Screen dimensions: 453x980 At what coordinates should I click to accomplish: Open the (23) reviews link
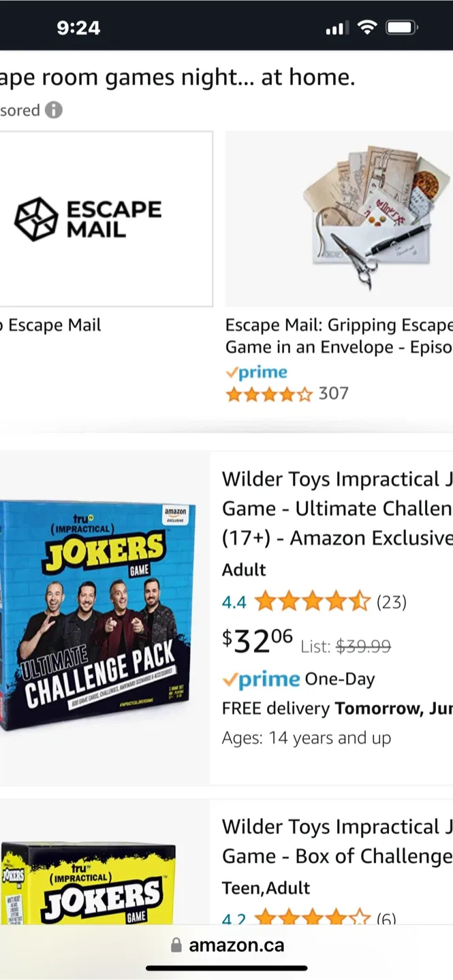[x=392, y=602]
